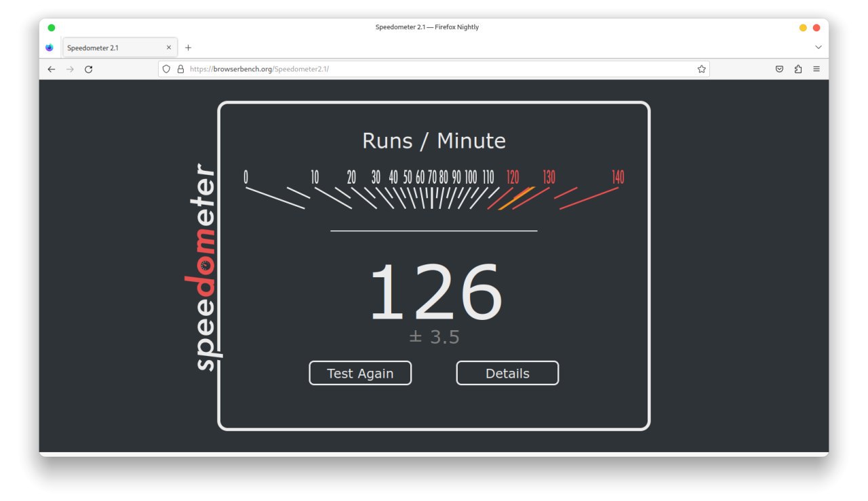Image resolution: width=868 pixels, height=501 pixels.
Task: Open a new tab
Action: pos(188,47)
